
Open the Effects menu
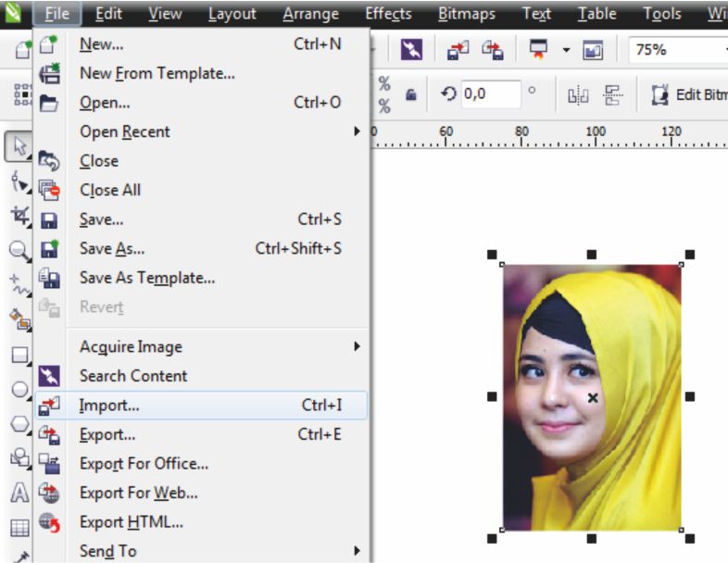[x=388, y=14]
